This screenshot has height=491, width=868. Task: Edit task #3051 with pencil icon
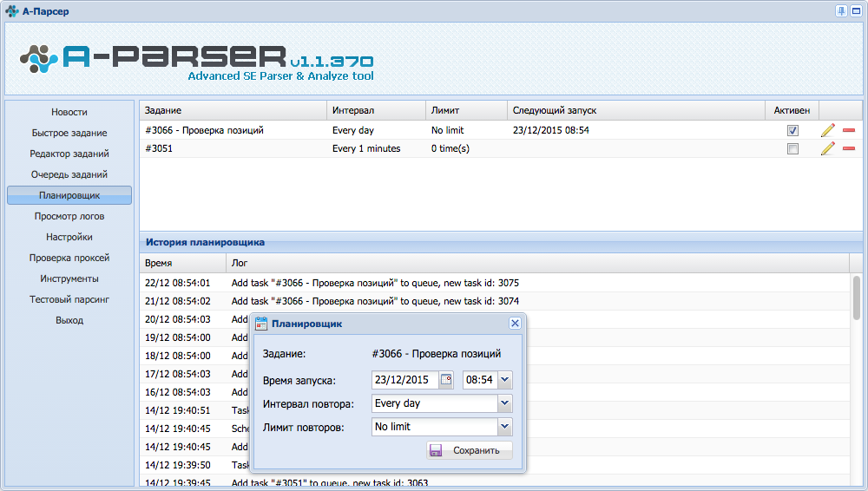(x=827, y=149)
